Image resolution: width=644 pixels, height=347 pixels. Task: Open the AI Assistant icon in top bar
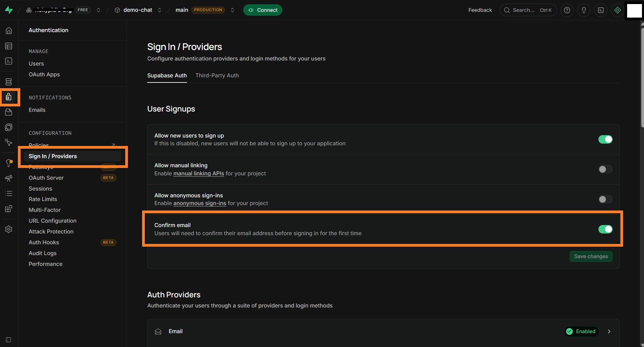(x=617, y=10)
